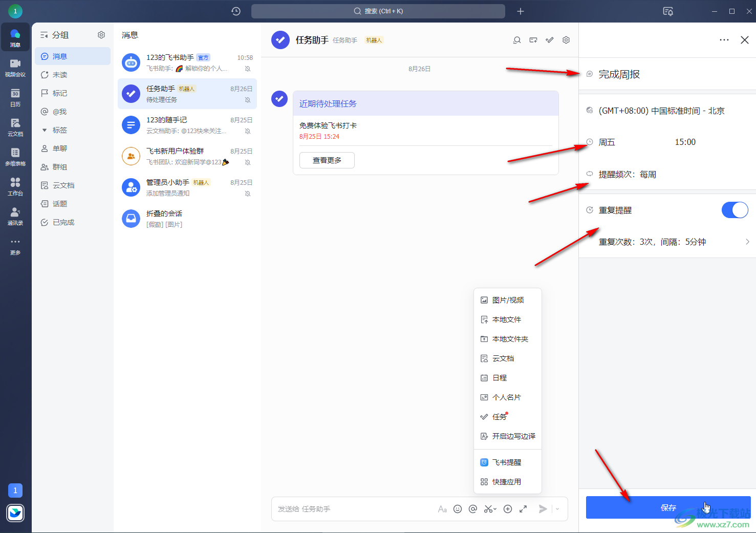The width and height of the screenshot is (756, 533).
Task: Select 本地文件 from the attachment menu
Action: 508,319
